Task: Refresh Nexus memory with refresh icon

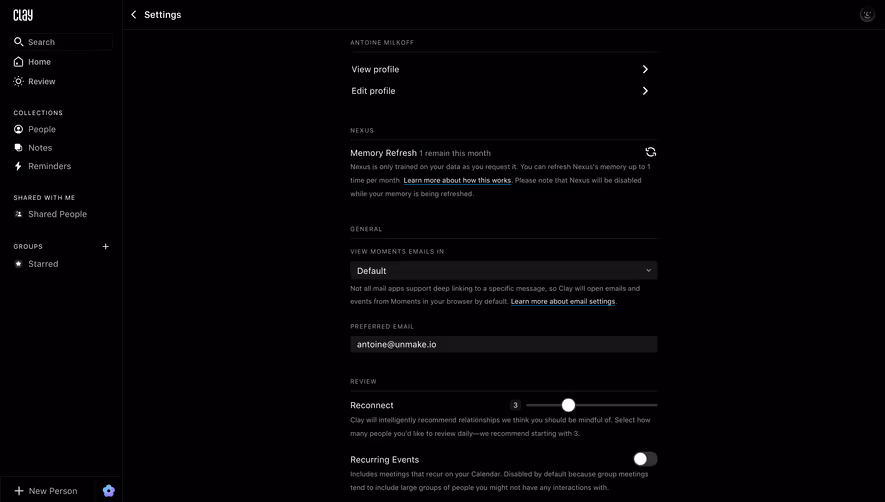Action: [x=651, y=152]
